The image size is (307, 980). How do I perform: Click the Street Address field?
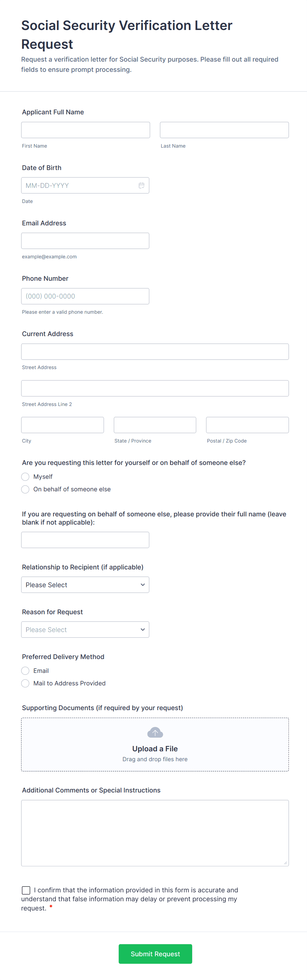[154, 352]
